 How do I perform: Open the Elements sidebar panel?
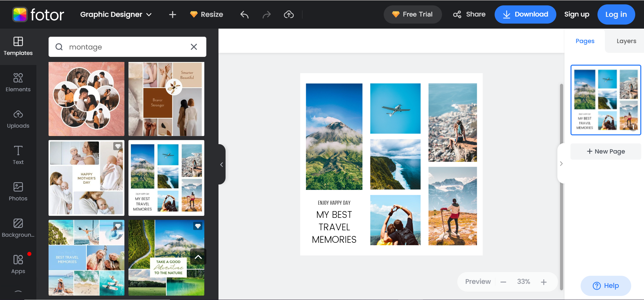(18, 83)
